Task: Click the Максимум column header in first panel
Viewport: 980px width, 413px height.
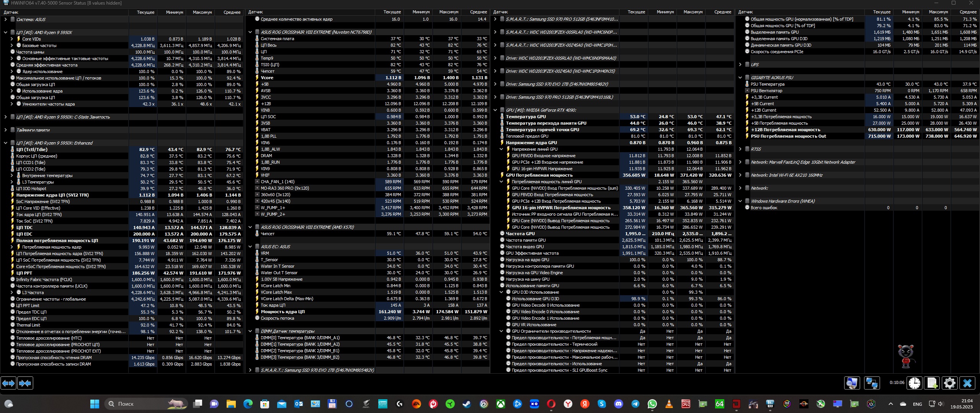Action: [202, 12]
